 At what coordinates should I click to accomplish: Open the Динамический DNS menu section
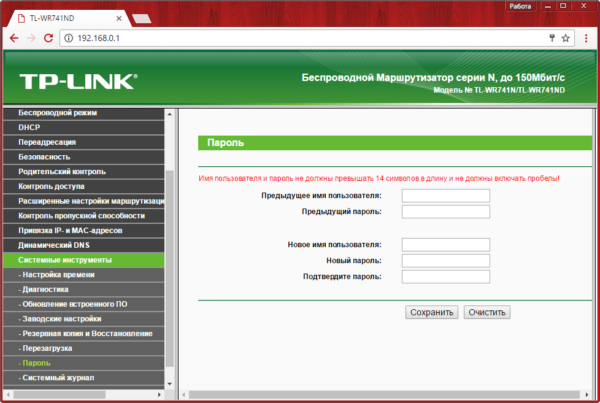tap(84, 245)
